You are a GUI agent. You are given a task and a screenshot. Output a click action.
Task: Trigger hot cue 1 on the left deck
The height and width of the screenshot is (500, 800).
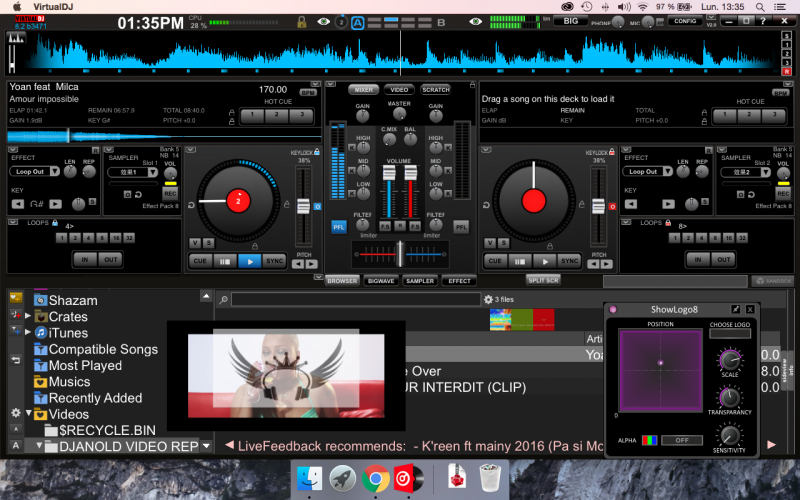[x=252, y=115]
